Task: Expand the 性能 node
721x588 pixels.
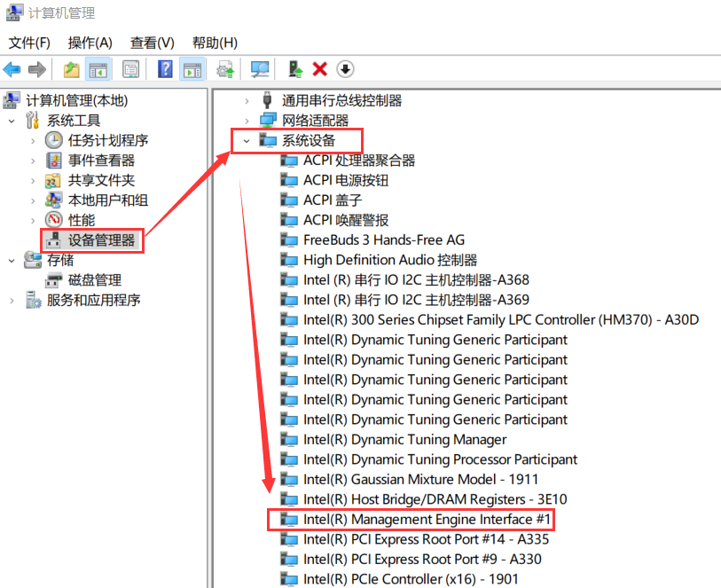Action: [x=33, y=221]
